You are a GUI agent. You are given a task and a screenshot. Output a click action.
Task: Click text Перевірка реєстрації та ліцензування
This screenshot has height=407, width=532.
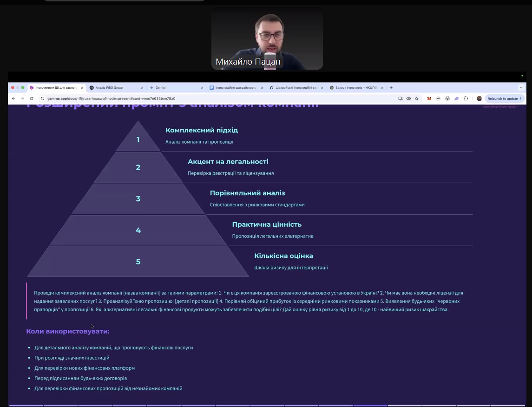[231, 173]
